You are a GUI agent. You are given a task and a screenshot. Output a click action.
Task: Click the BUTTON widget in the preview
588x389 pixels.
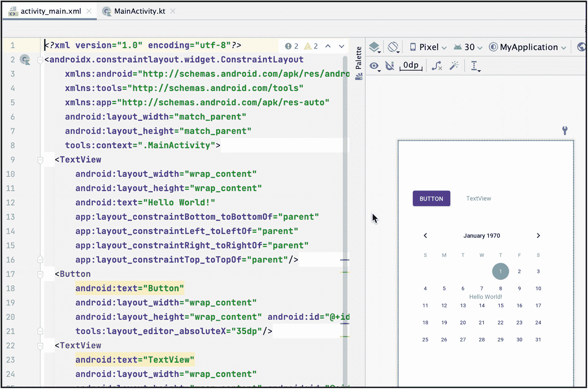coord(431,199)
